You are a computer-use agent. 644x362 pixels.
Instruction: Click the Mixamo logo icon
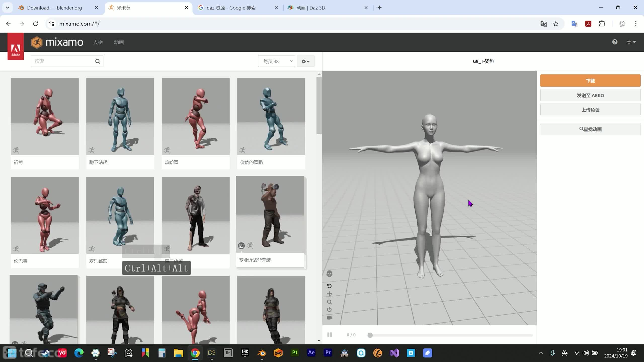point(37,42)
